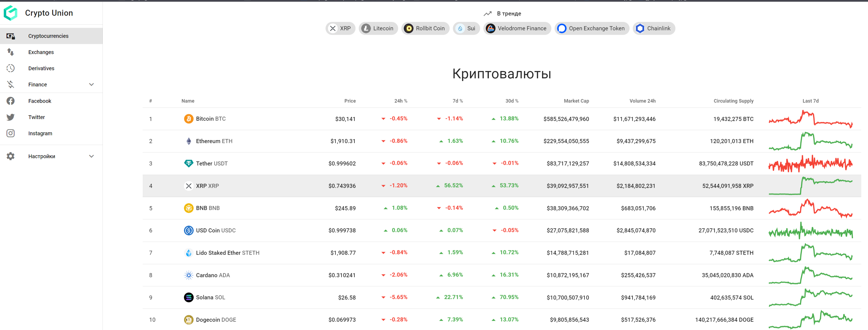868x330 pixels.
Task: Click Dogecoin DOGE name
Action: point(216,319)
